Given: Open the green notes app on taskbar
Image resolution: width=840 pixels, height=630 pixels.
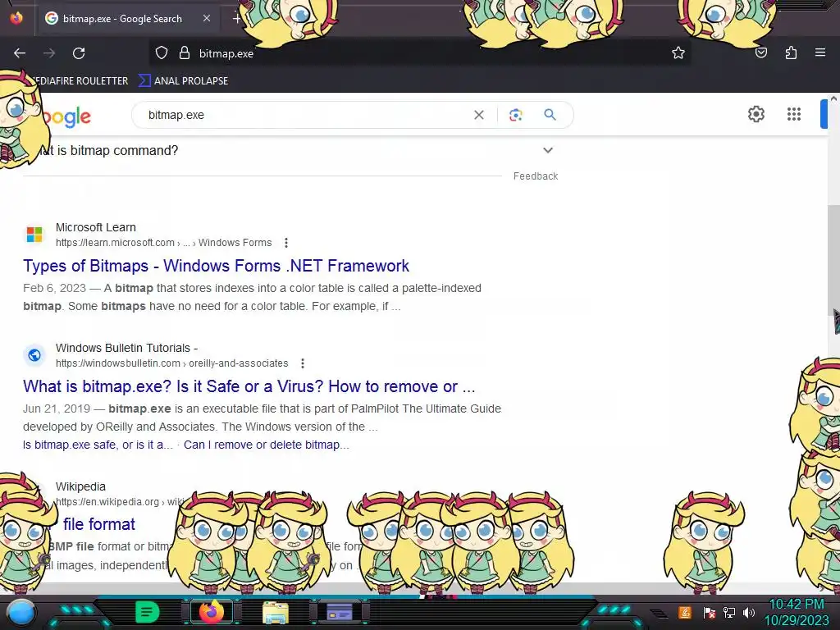Looking at the screenshot, I should pos(148,612).
